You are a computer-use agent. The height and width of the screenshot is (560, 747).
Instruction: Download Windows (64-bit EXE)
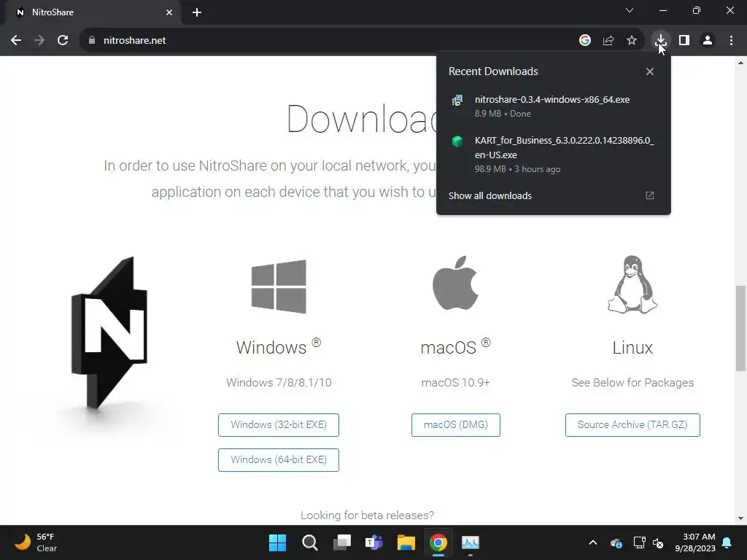[279, 459]
